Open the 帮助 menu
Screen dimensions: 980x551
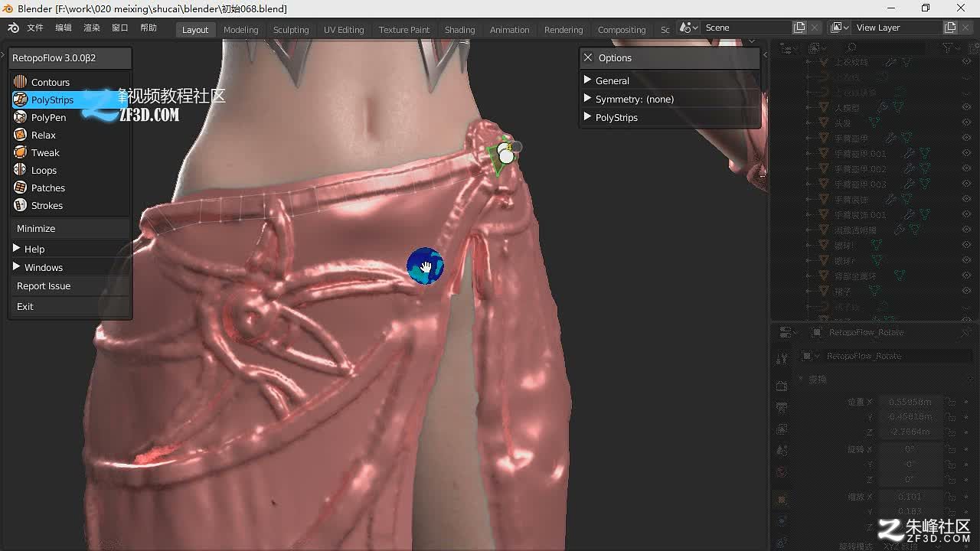tap(149, 28)
